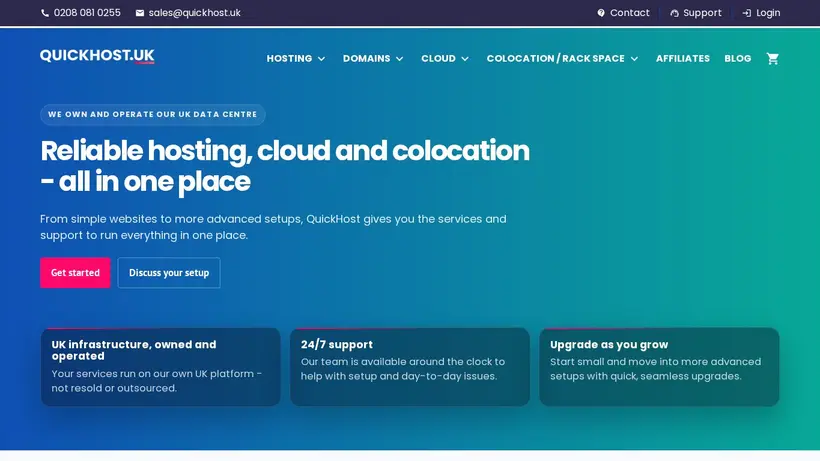820x461 pixels.
Task: Click the phone icon beside 0208 081 0255
Action: (x=45, y=13)
